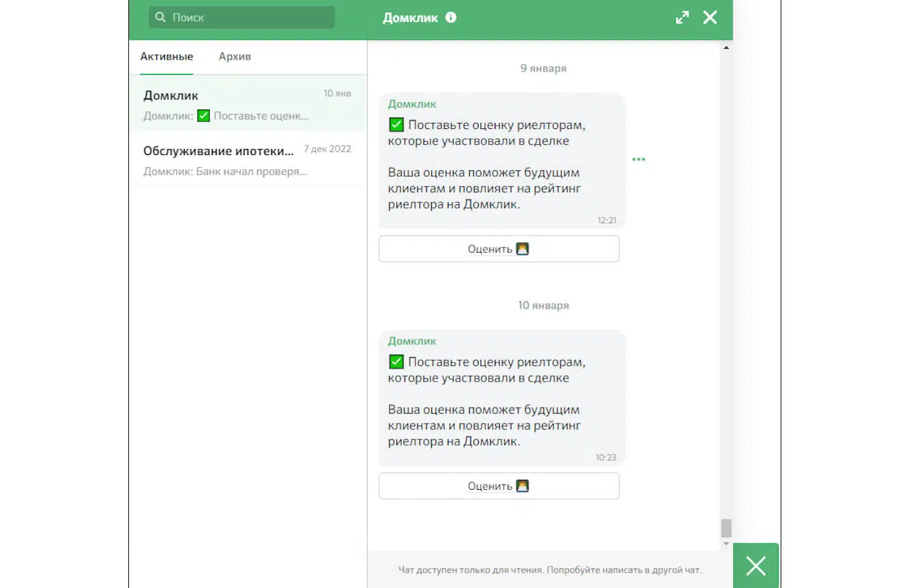
Task: Click the 7 дек 2022 date
Action: pyautogui.click(x=327, y=149)
